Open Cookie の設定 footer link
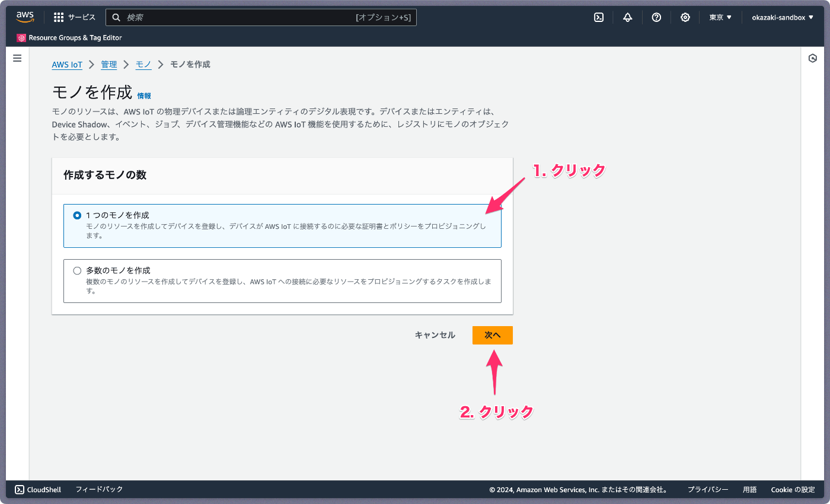 (793, 490)
